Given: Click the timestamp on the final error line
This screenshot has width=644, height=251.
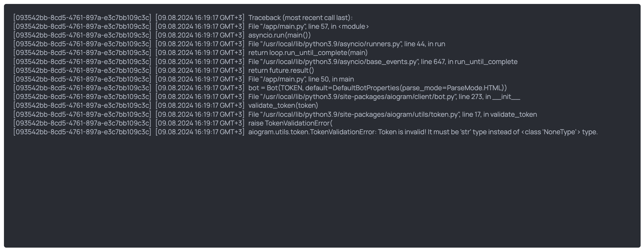Looking at the screenshot, I should [200, 132].
